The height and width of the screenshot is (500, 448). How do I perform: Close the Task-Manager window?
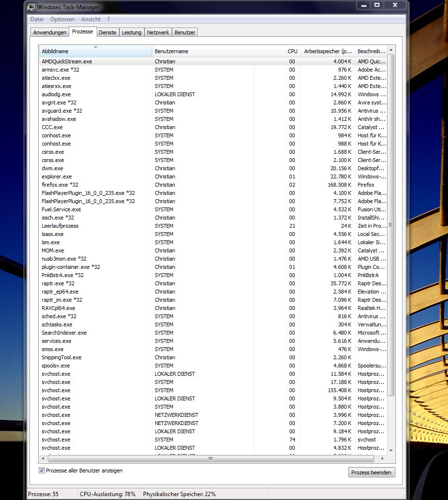click(395, 5)
